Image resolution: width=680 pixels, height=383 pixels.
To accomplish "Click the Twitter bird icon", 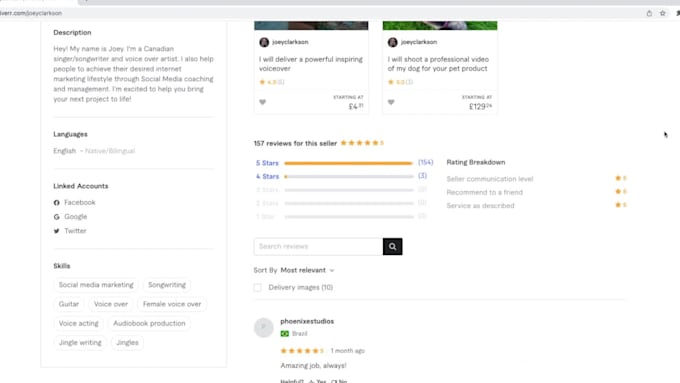I will pos(56,231).
